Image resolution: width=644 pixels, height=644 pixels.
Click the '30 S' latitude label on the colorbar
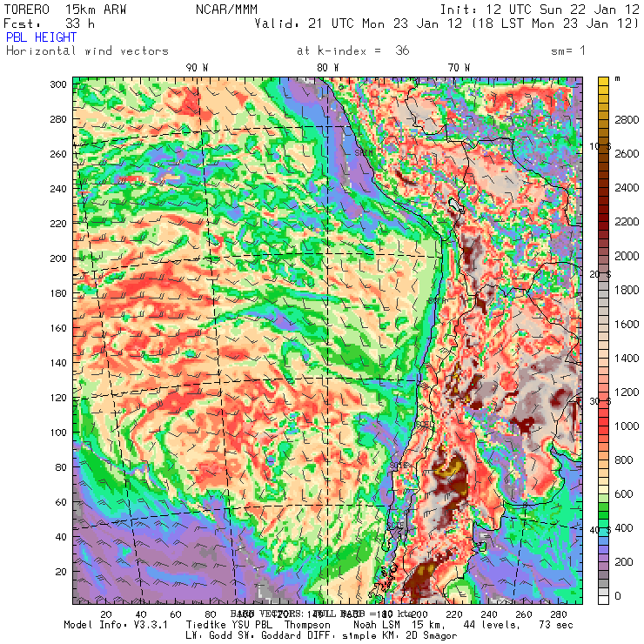(x=600, y=401)
